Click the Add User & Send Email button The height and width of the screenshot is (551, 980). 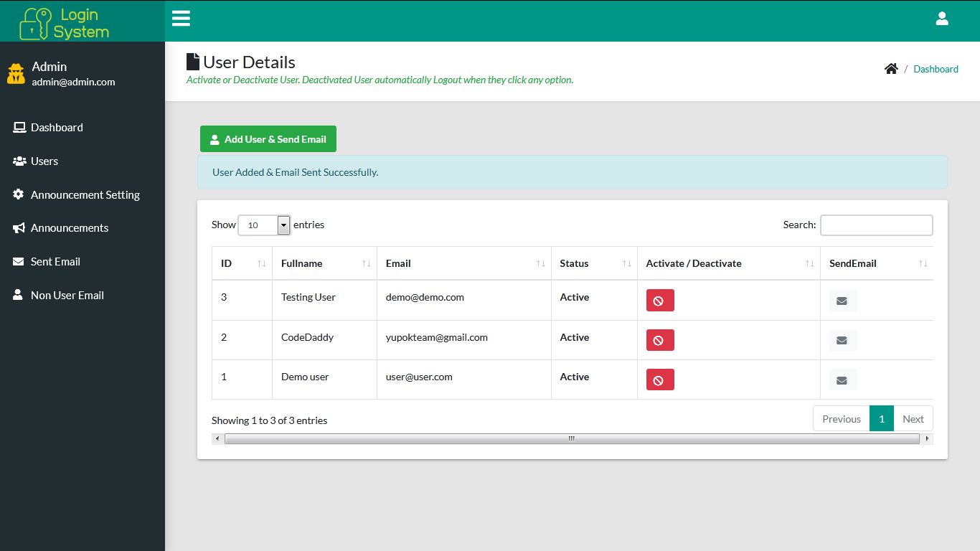(268, 138)
